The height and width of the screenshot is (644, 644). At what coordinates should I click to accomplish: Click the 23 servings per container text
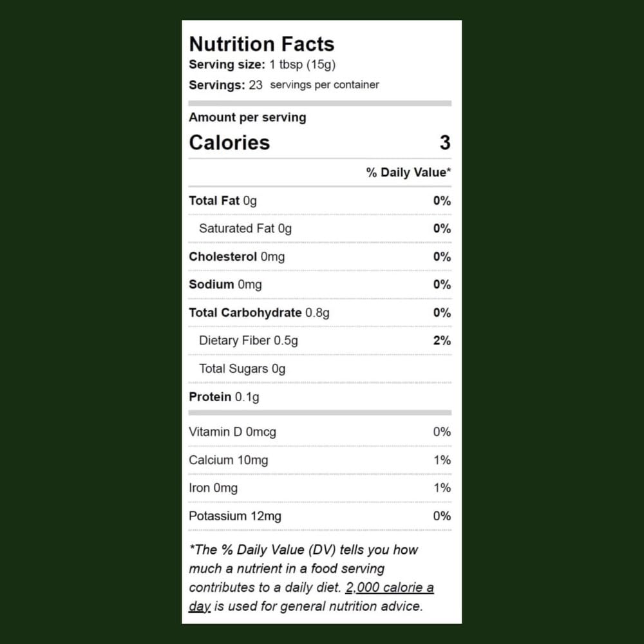pos(284,85)
